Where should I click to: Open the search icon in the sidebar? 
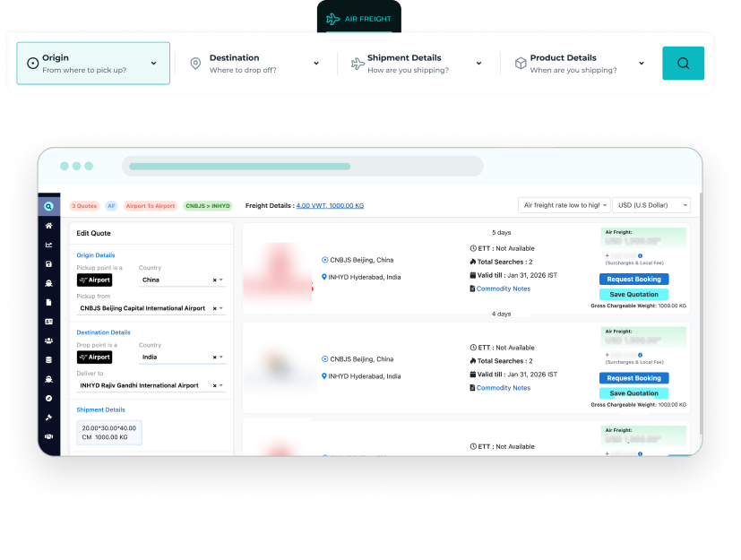tap(48, 206)
